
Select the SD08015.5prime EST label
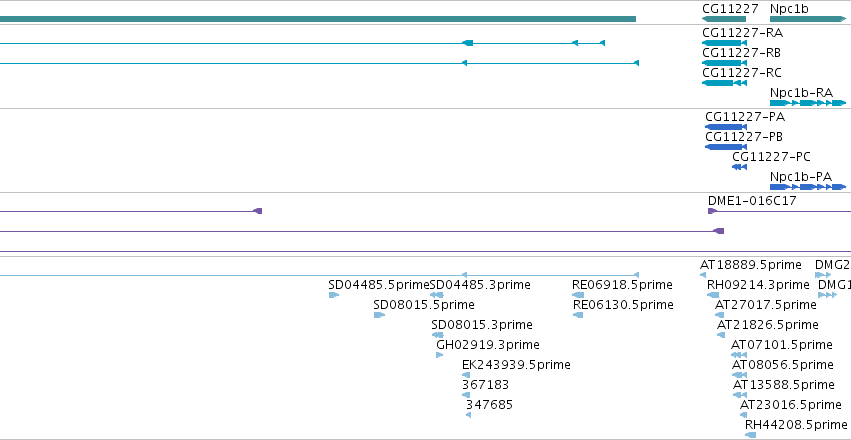coord(424,305)
